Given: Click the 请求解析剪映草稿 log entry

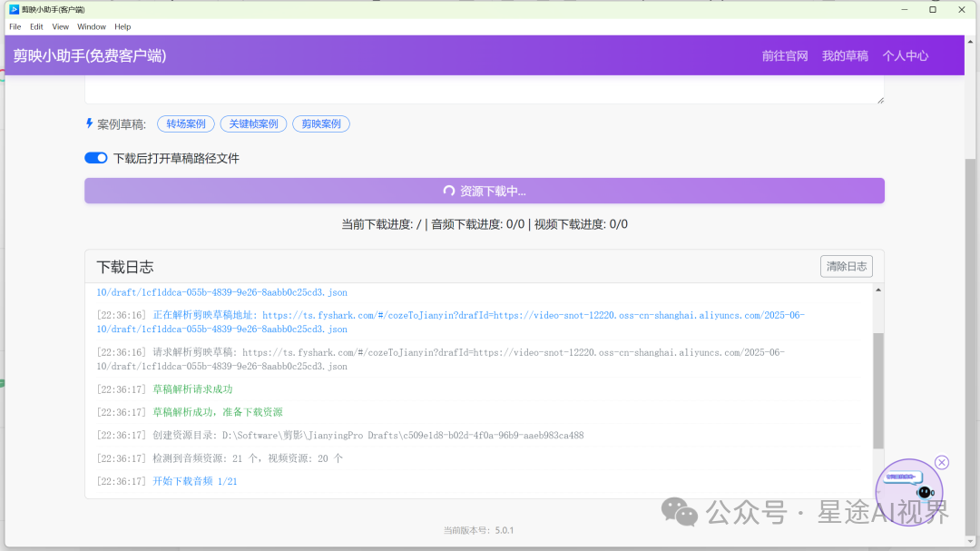Looking at the screenshot, I should point(441,359).
